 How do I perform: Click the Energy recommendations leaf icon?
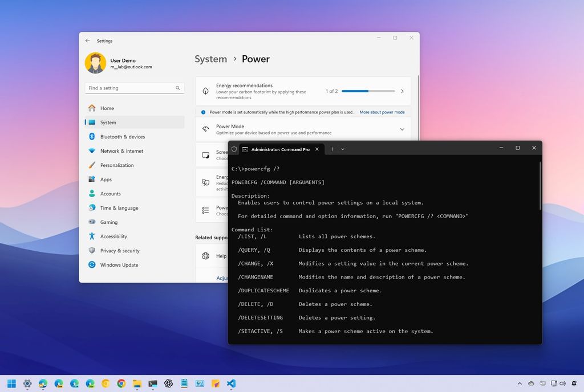[206, 91]
